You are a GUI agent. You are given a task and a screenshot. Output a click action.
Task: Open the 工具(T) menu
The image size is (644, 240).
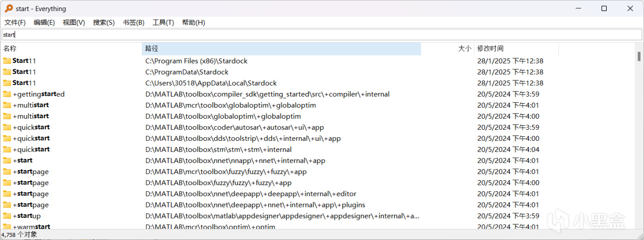point(163,23)
